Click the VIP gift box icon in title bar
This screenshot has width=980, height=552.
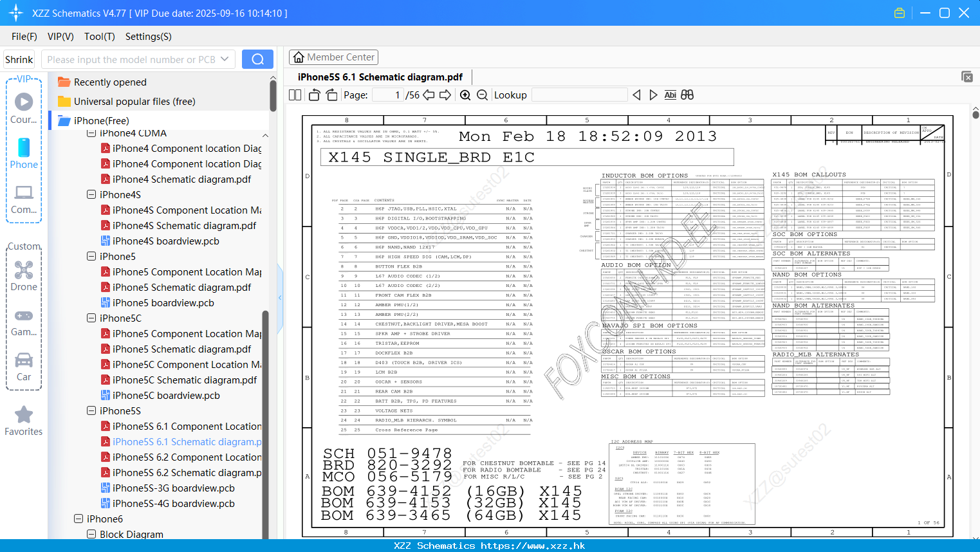[x=900, y=13]
